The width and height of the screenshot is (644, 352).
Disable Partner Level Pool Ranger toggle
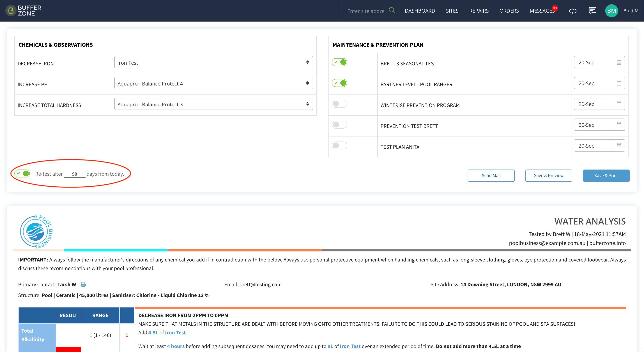coord(339,83)
